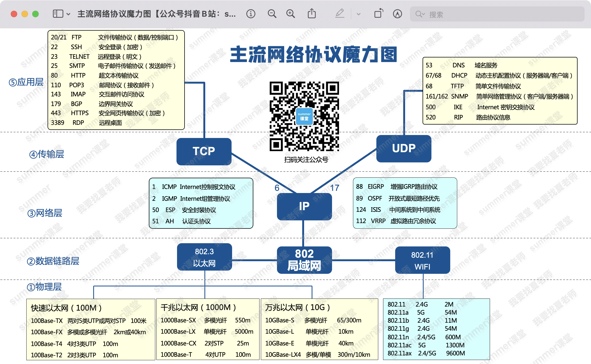The image size is (591, 364).
Task: Zoom out of the document
Action: [272, 14]
